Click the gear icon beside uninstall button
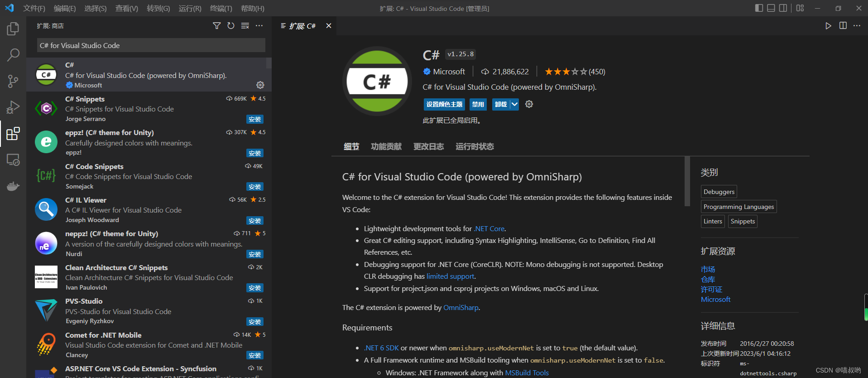Viewport: 868px width, 378px height. coord(529,104)
